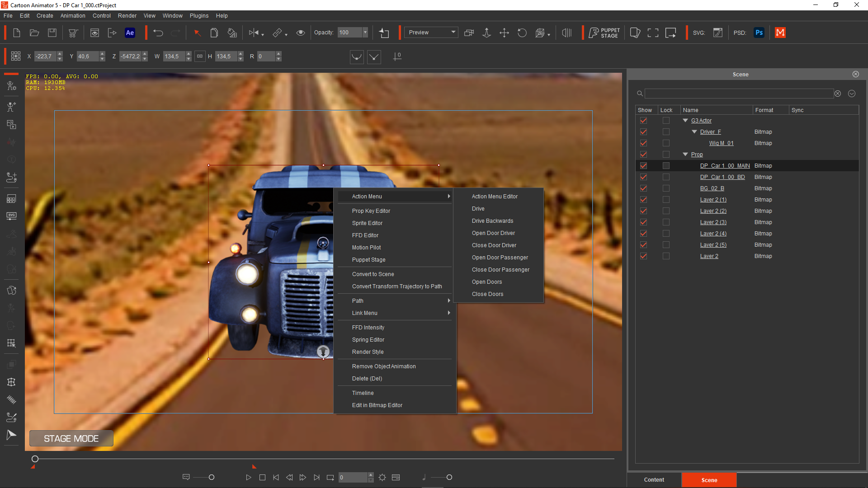Open the Preview quality dropdown
This screenshot has height=488, width=868.
(431, 33)
